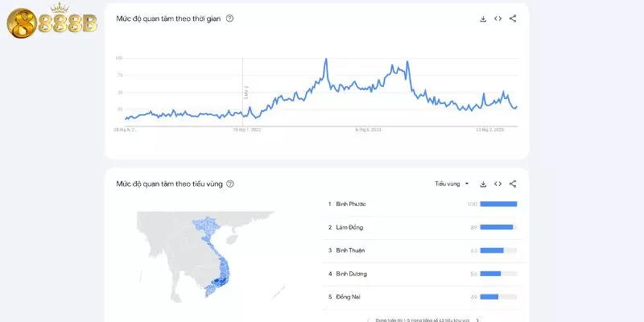Viewport: 644px width, 322px height.
Task: Open embed code for the time chart
Action: click(x=498, y=18)
